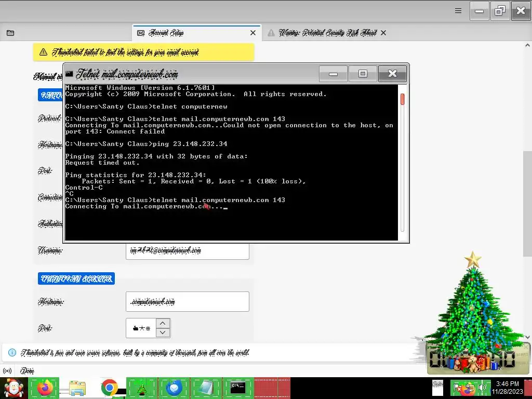532x399 pixels.
Task: Open the Thunderbird hamburger app menu
Action: (458, 11)
